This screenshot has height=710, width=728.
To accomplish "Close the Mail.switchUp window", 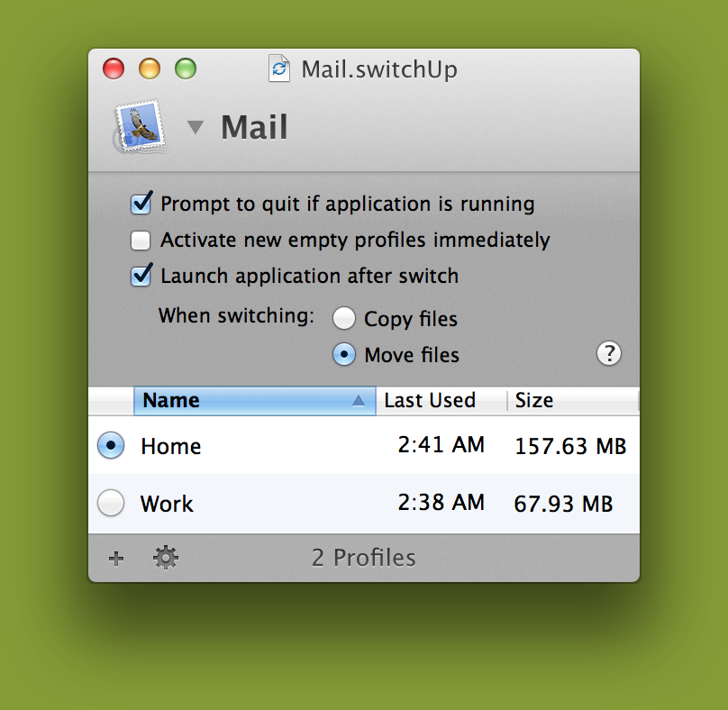I will pyautogui.click(x=114, y=69).
